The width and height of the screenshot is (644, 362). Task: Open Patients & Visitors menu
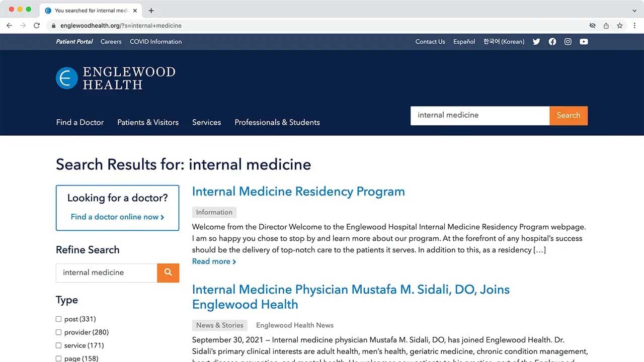point(148,122)
